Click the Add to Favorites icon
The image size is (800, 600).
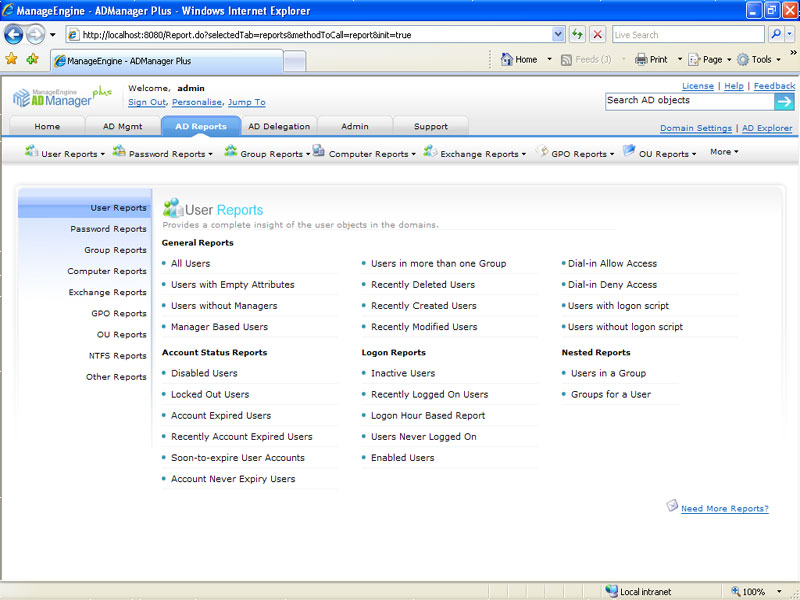point(32,59)
